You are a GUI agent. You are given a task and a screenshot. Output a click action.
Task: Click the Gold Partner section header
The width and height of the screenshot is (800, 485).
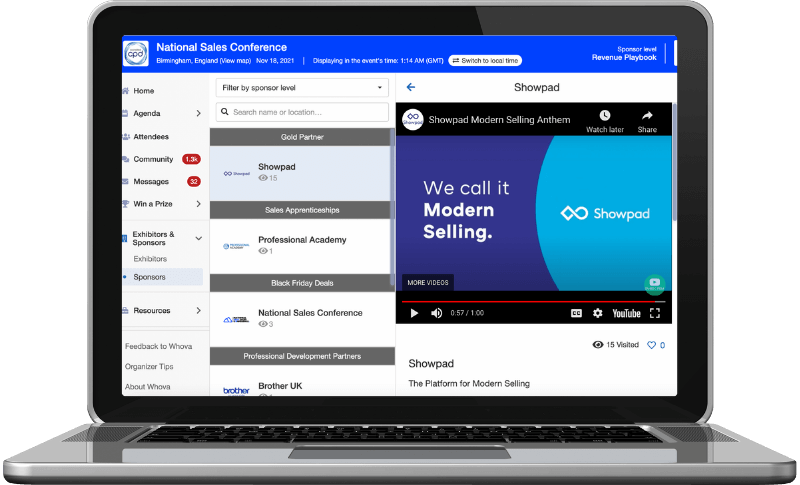point(300,137)
